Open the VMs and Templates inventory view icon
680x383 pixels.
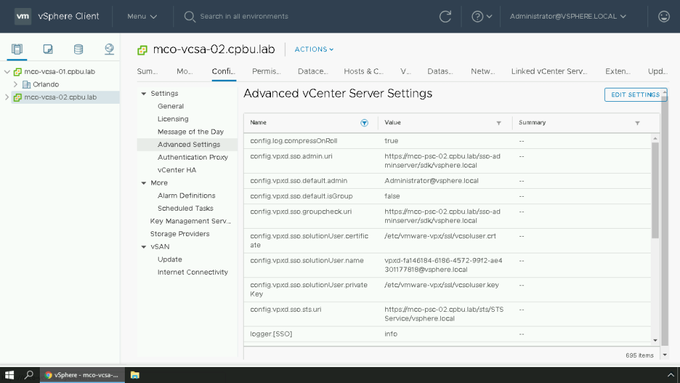48,49
